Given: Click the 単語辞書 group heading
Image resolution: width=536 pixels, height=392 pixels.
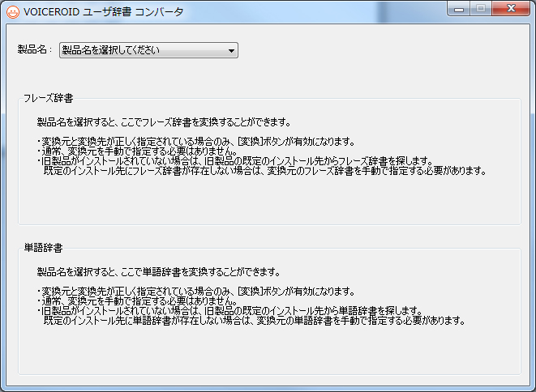Looking at the screenshot, I should 44,248.
